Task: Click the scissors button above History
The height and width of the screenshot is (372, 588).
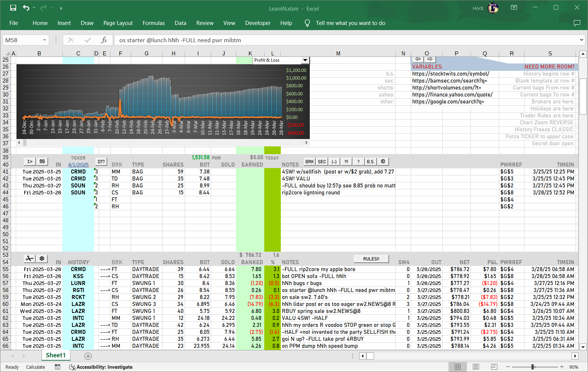Action: [x=29, y=259]
